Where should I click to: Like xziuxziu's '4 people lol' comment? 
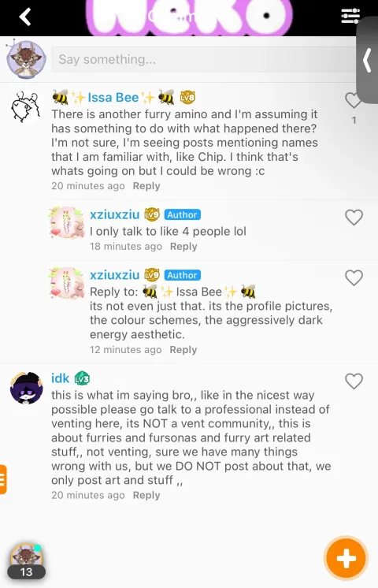(x=354, y=217)
